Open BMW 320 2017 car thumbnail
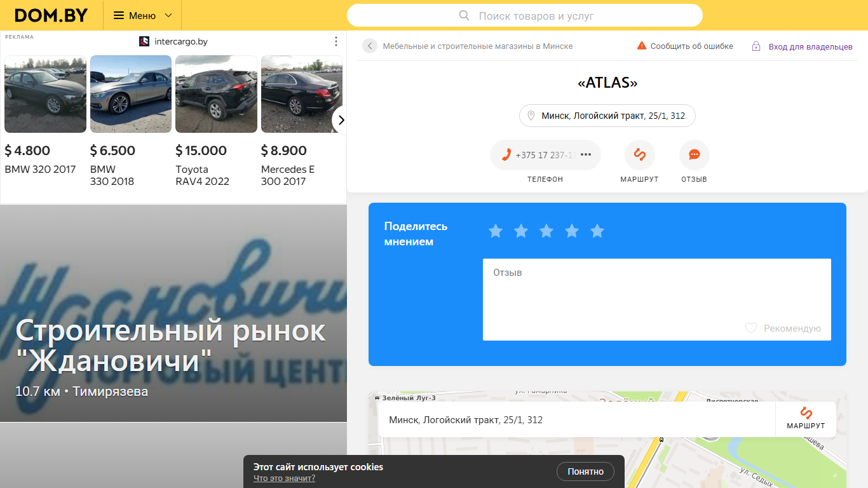The height and width of the screenshot is (488, 868). tap(45, 94)
